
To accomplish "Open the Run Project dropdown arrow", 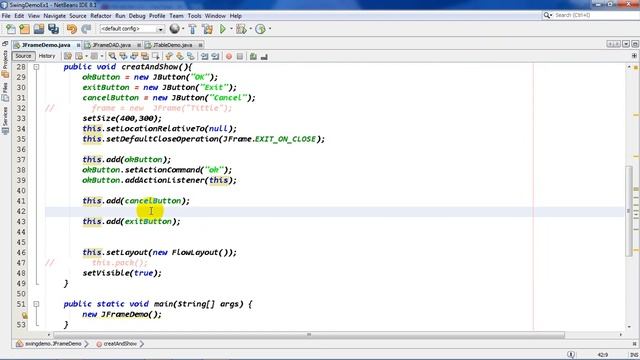I will click(231, 29).
